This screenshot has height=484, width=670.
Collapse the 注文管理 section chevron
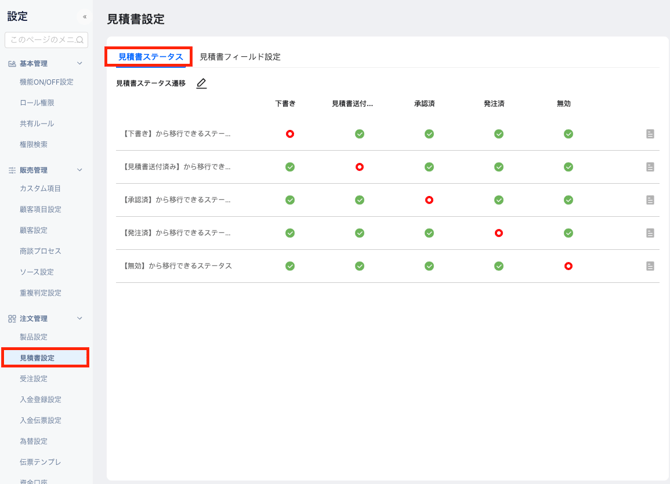(x=79, y=318)
